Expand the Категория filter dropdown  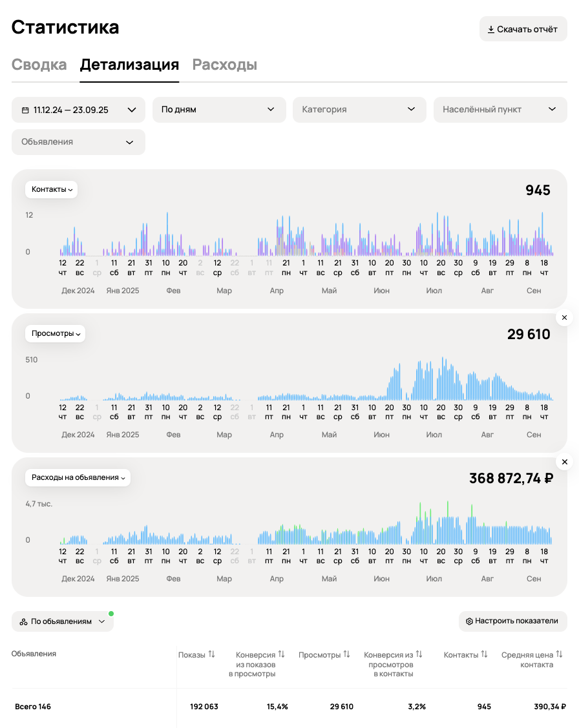pyautogui.click(x=359, y=110)
